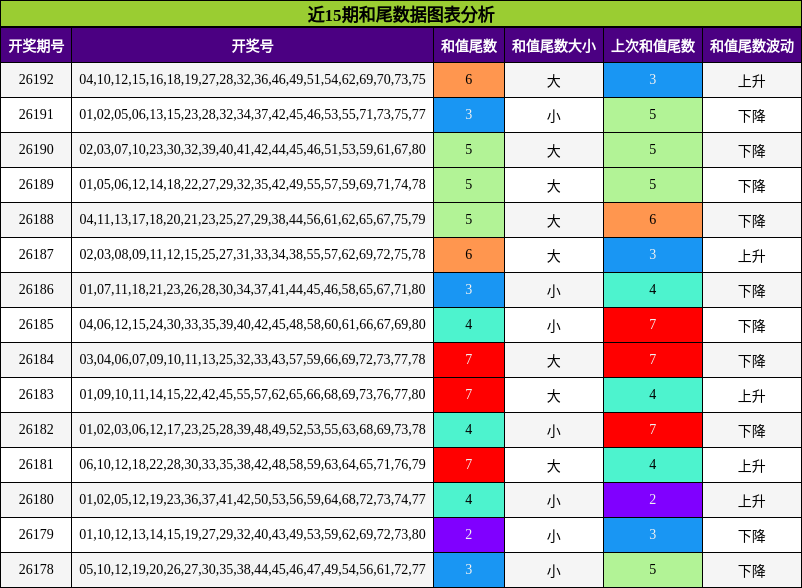Click teal 和值尾数 cell 4 in row 26185
This screenshot has height=588, width=802.
point(469,325)
